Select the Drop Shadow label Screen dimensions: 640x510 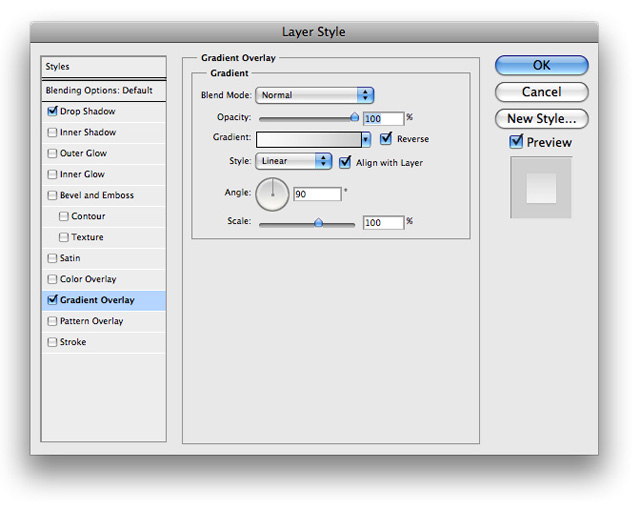coord(87,111)
